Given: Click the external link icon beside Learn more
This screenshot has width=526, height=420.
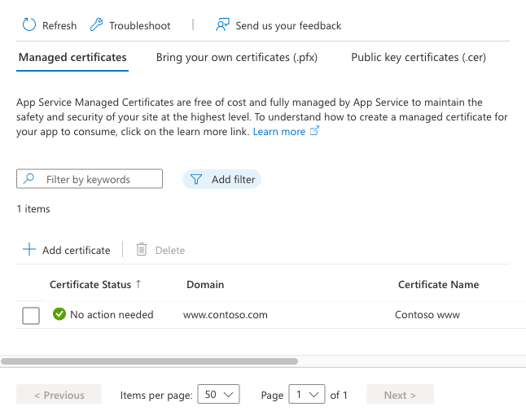Looking at the screenshot, I should click(x=315, y=131).
